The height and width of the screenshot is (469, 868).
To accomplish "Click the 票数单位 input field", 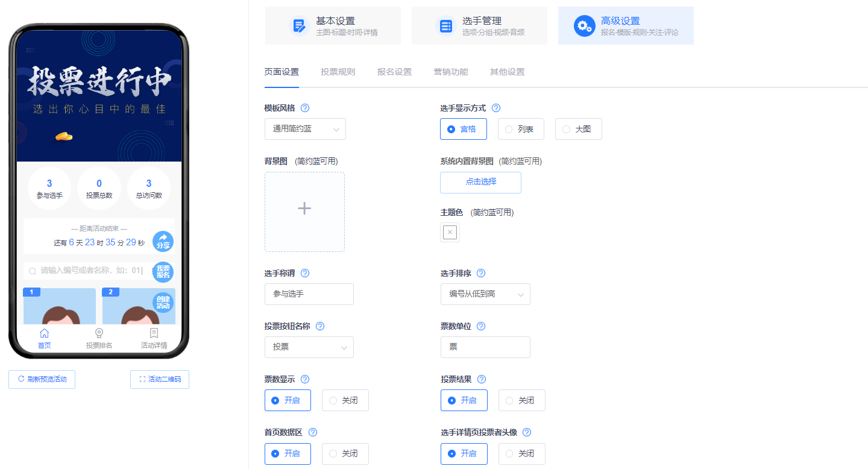I will pos(486,347).
